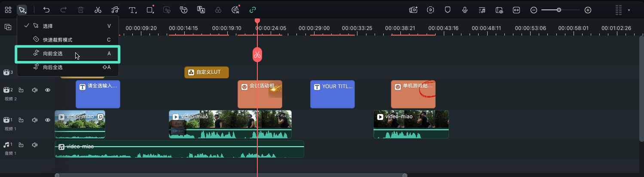
Task: Choose 向前全选 from the tool menu
Action: click(68, 54)
